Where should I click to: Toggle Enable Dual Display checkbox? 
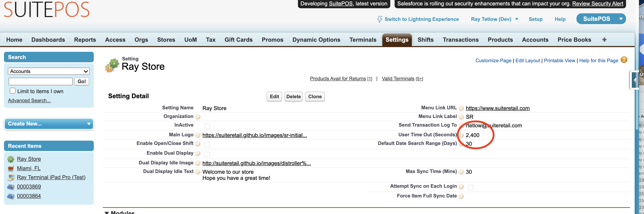click(207, 154)
